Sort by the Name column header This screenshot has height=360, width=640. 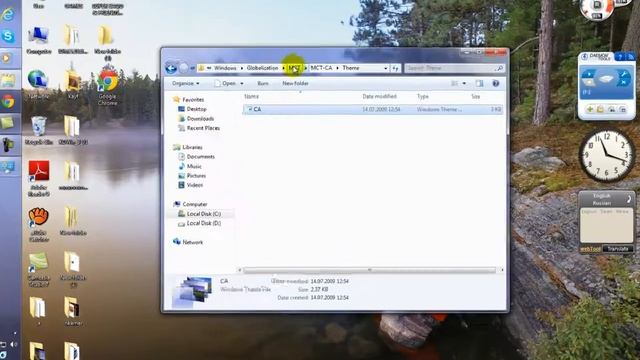pos(251,96)
